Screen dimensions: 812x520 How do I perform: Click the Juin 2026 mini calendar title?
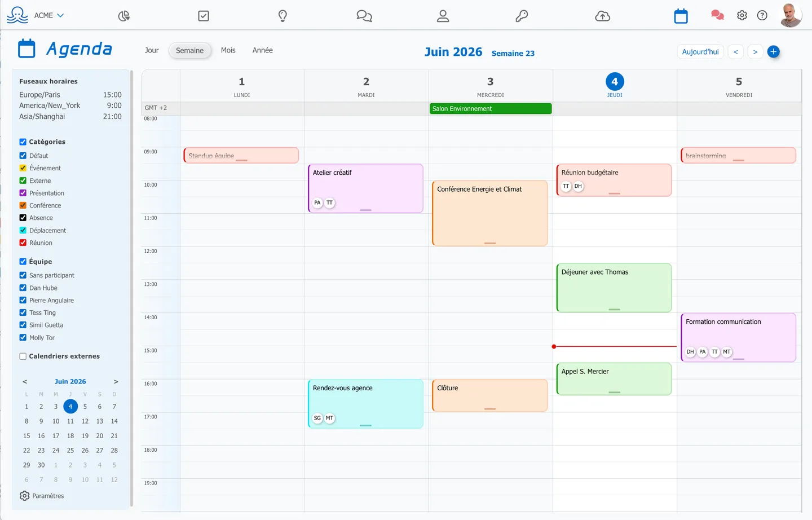pos(70,382)
